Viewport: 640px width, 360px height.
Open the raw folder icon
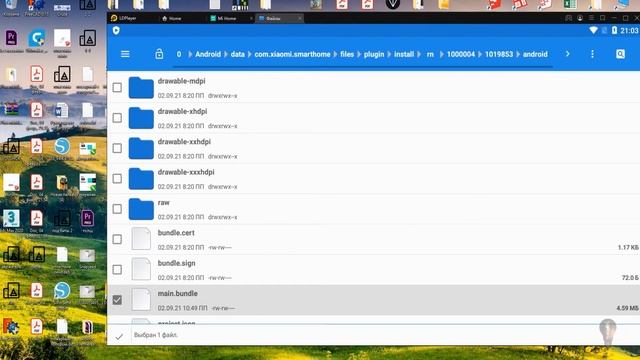pos(141,209)
